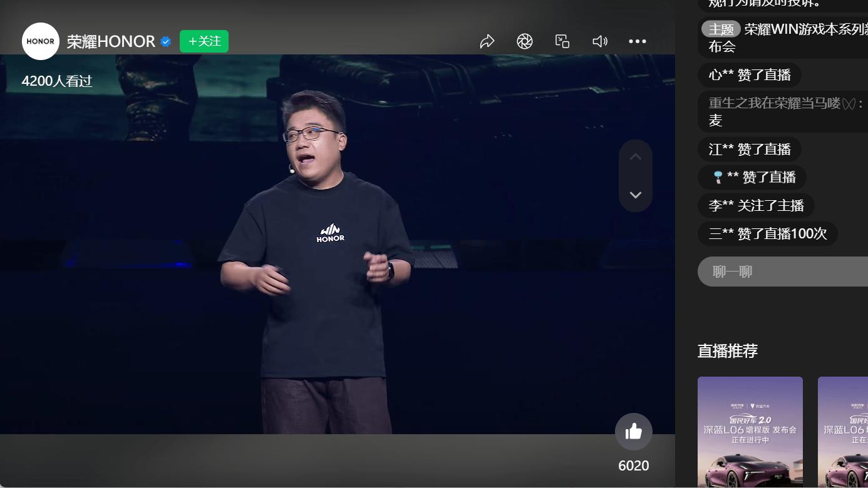Click the live video player
Screen dimensions: 868x488
338,244
